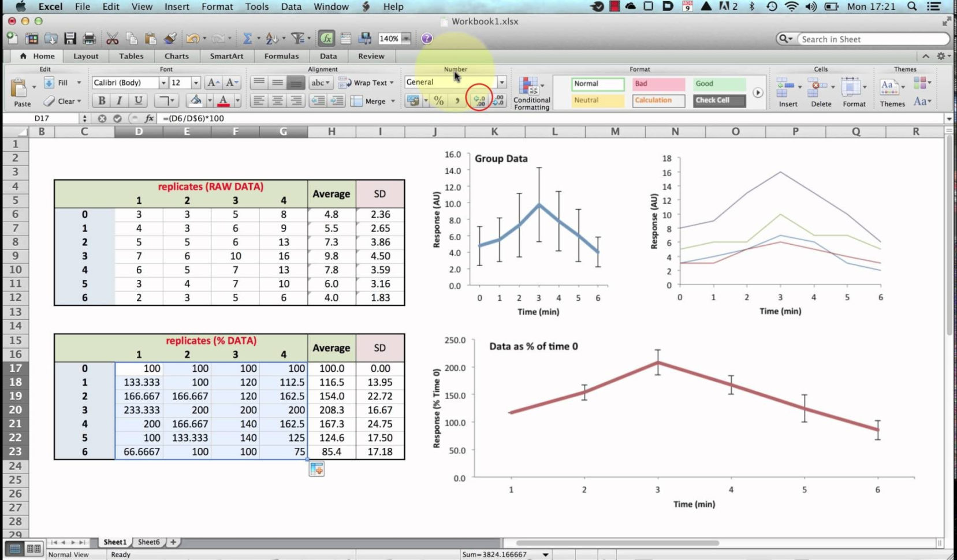
Task: Apply Percent style to selection
Action: click(x=438, y=100)
